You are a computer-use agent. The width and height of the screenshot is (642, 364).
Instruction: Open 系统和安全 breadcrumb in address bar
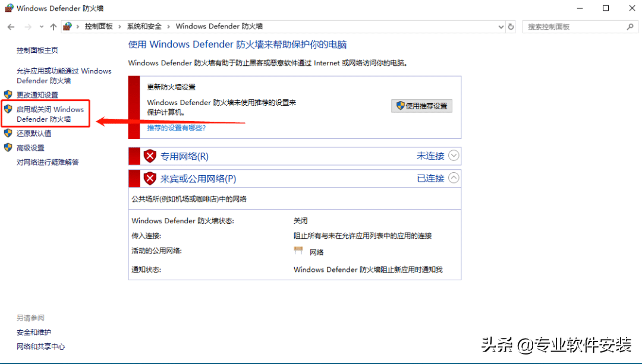pos(144,27)
